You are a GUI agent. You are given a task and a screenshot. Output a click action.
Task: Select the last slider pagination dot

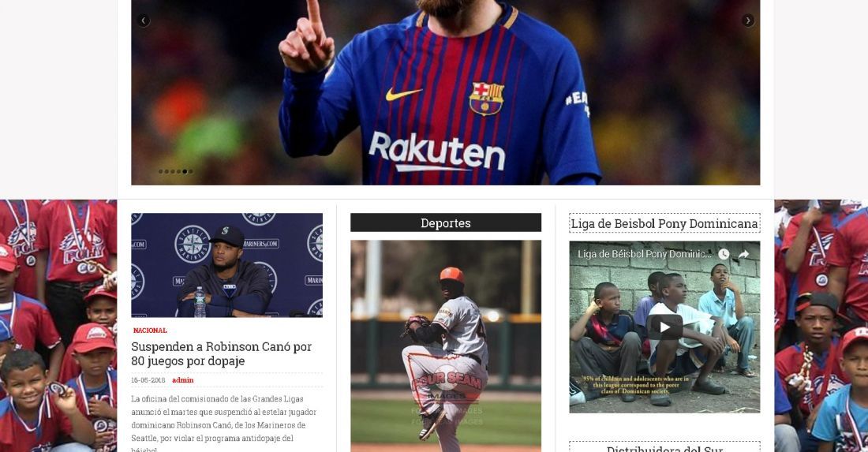click(x=191, y=171)
